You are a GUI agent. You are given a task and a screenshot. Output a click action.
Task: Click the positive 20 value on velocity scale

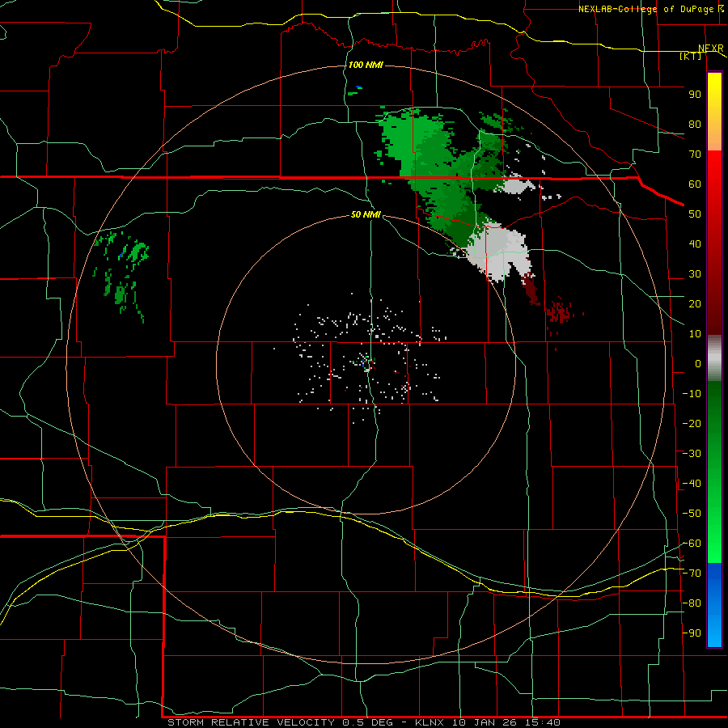click(x=695, y=303)
